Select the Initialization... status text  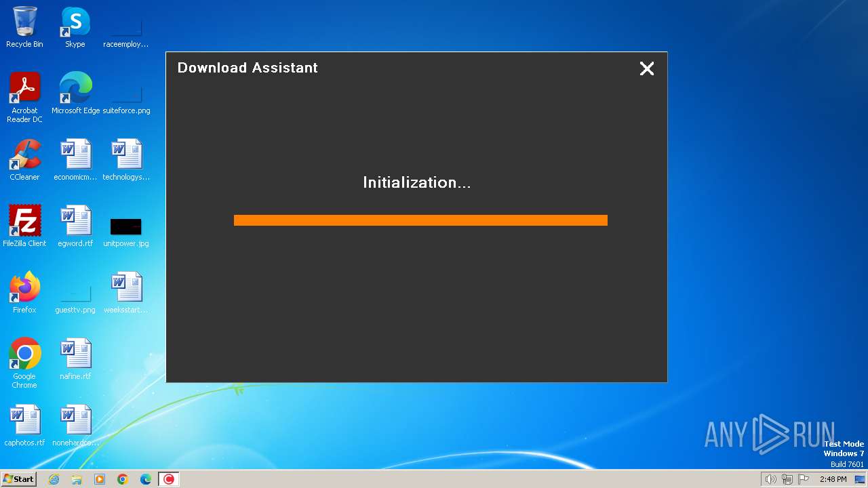(416, 182)
